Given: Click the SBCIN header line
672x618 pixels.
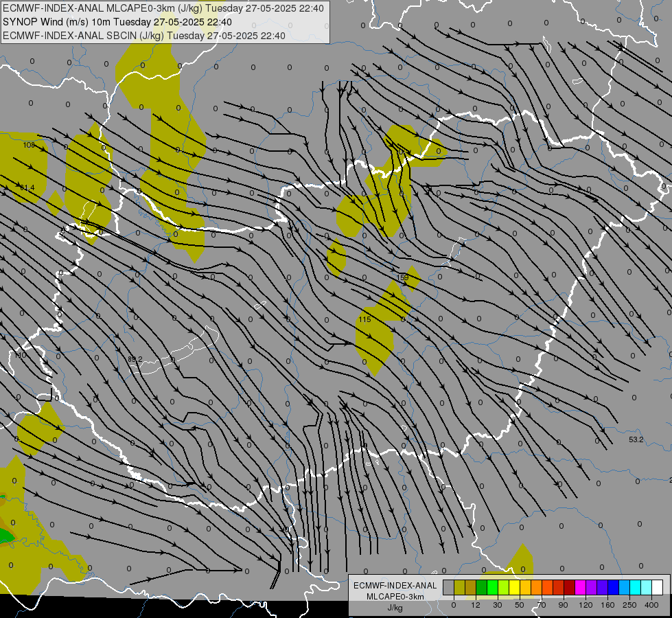Looking at the screenshot, I should (144, 36).
